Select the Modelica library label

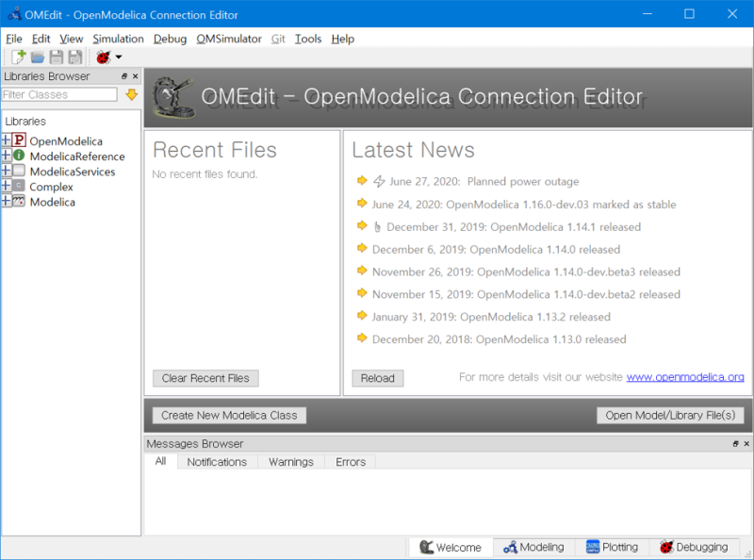pyautogui.click(x=53, y=202)
